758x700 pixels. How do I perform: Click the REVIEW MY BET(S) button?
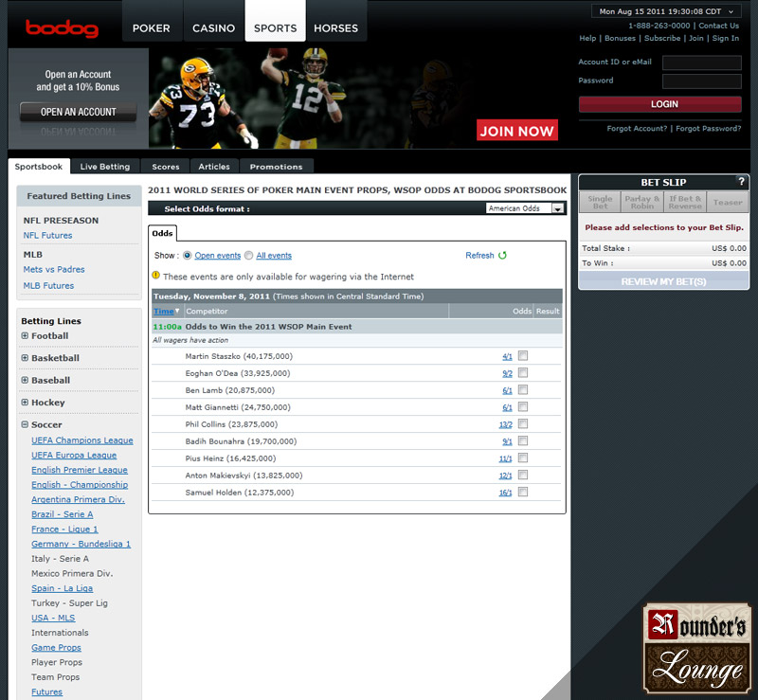coord(664,281)
